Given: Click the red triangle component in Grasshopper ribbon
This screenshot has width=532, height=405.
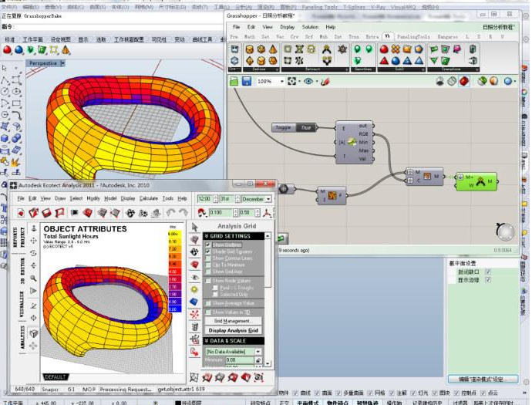Looking at the screenshot, I should [x=384, y=61].
